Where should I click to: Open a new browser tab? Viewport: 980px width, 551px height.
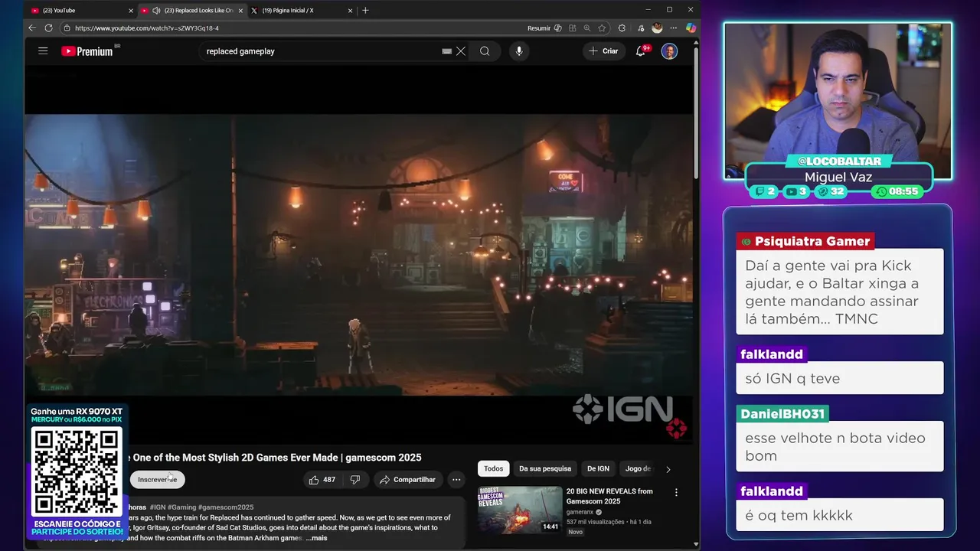pyautogui.click(x=365, y=11)
